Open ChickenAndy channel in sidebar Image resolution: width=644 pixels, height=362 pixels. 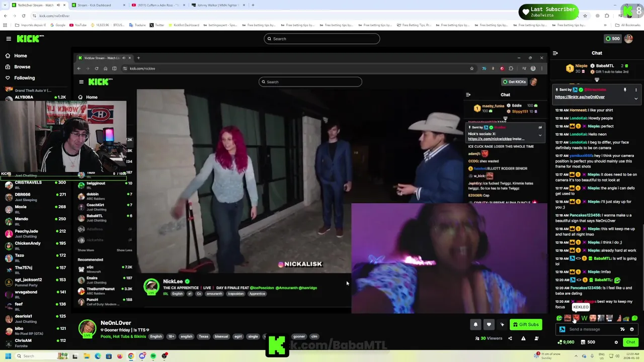click(x=35, y=246)
